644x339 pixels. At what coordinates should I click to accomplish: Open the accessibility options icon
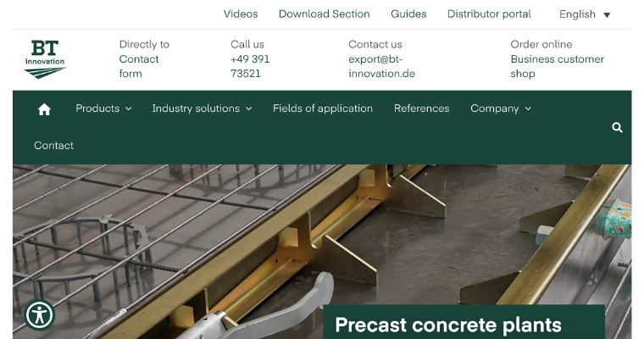(39, 315)
